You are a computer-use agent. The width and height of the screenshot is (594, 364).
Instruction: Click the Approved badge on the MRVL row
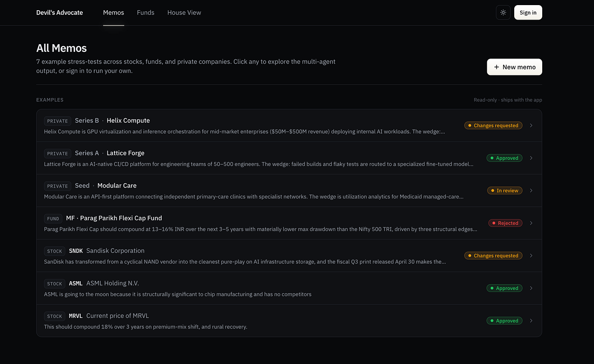[x=504, y=321]
